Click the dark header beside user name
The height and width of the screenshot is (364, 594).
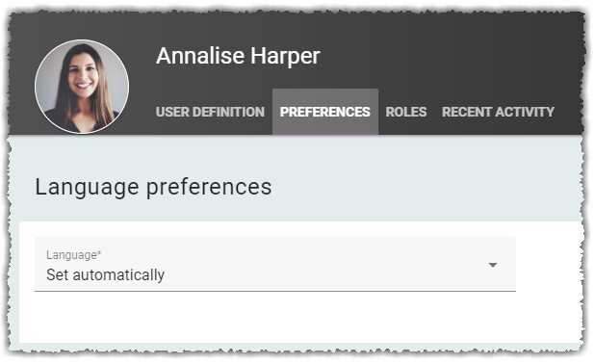tap(451, 56)
